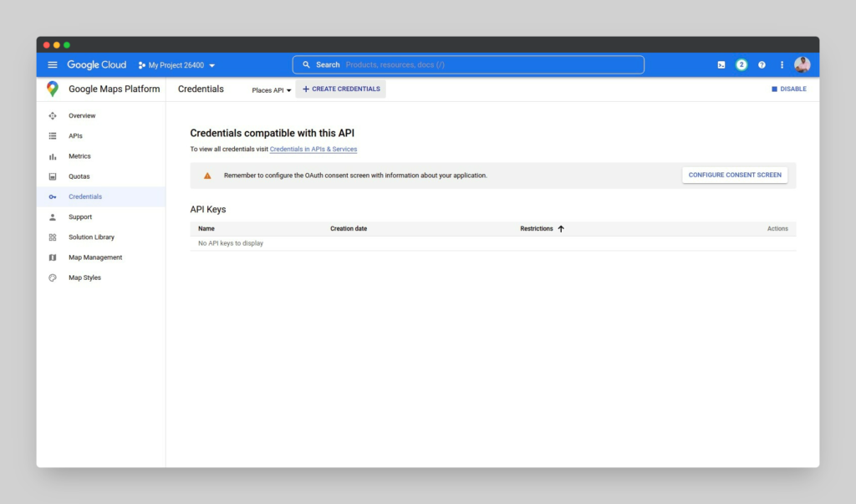Open My Project 26400 dropdown
The image size is (856, 504).
click(x=176, y=65)
